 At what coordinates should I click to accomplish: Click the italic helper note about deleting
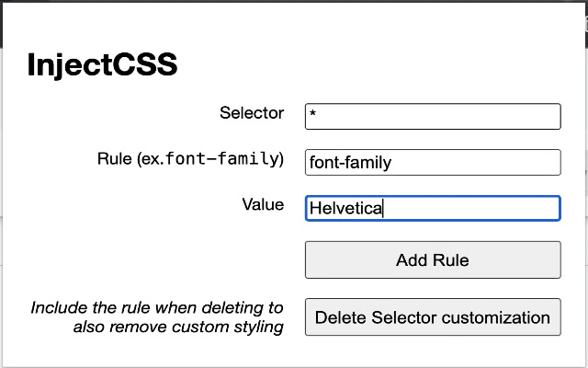click(158, 316)
